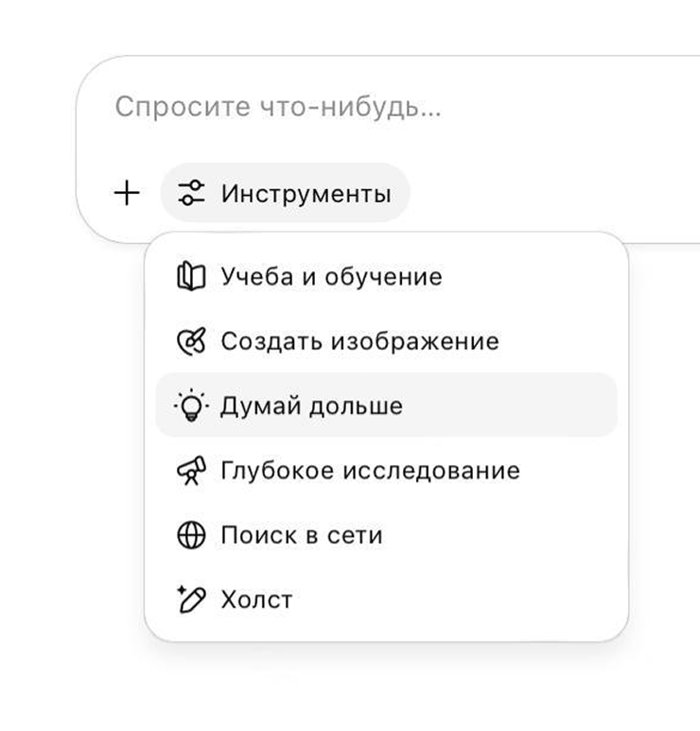The width and height of the screenshot is (700, 731).
Task: Enable the Думай дольше option
Action: (x=386, y=405)
